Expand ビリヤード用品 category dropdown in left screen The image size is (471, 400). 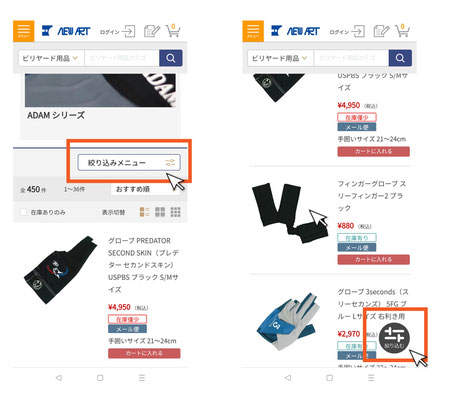point(51,58)
